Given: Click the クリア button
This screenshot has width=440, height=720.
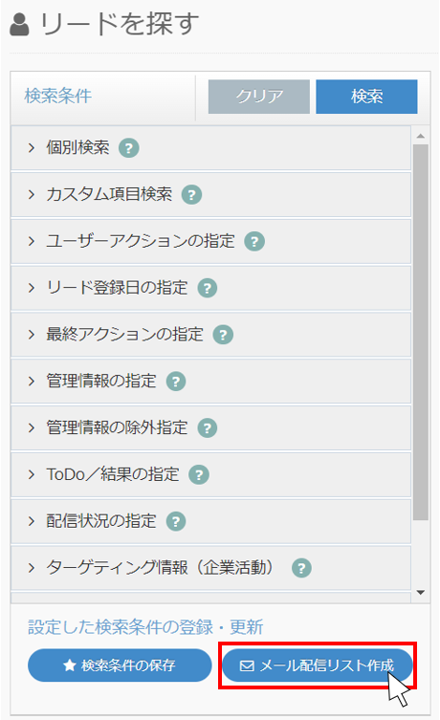Looking at the screenshot, I should click(x=259, y=96).
